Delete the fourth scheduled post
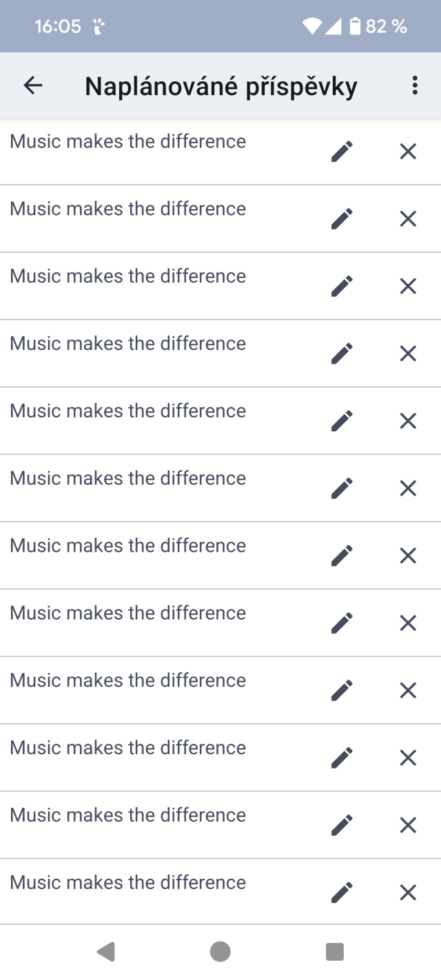Screen dimensions: 441x980 (408, 354)
